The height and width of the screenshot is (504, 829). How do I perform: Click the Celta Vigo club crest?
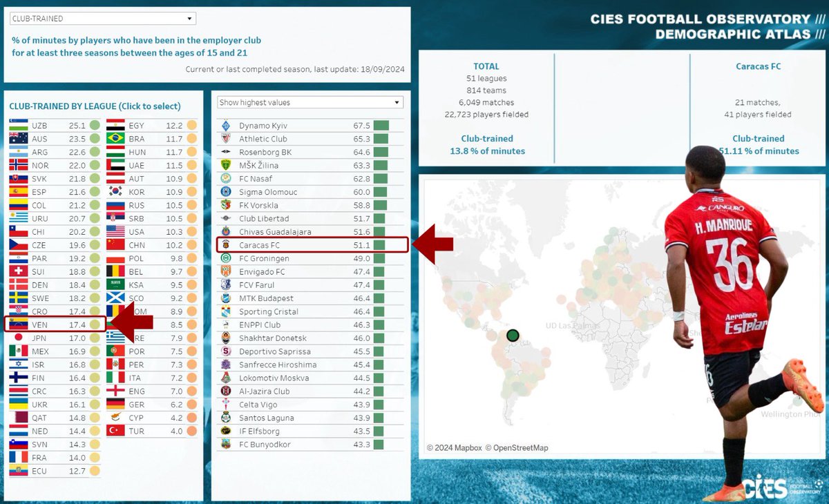(x=225, y=405)
